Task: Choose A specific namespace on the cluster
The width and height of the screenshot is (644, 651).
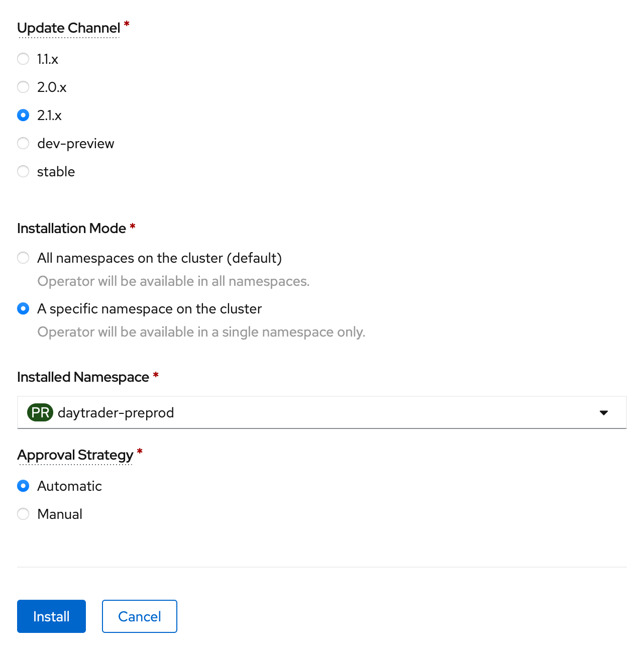Action: click(23, 308)
